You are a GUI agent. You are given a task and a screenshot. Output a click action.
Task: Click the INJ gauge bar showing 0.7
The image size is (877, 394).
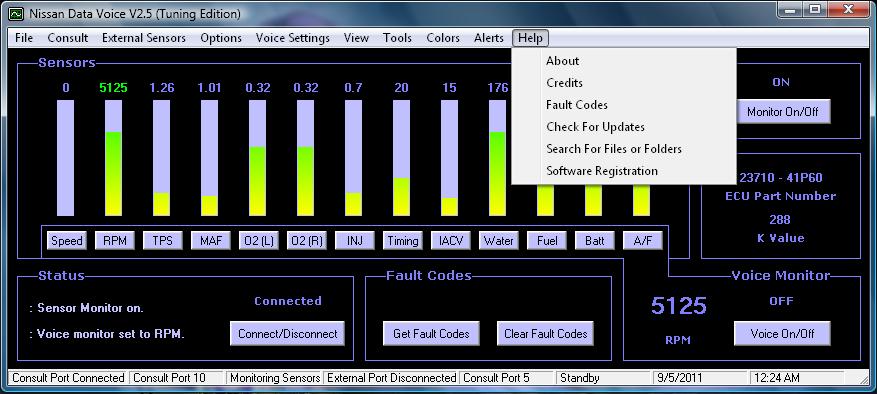(x=353, y=158)
